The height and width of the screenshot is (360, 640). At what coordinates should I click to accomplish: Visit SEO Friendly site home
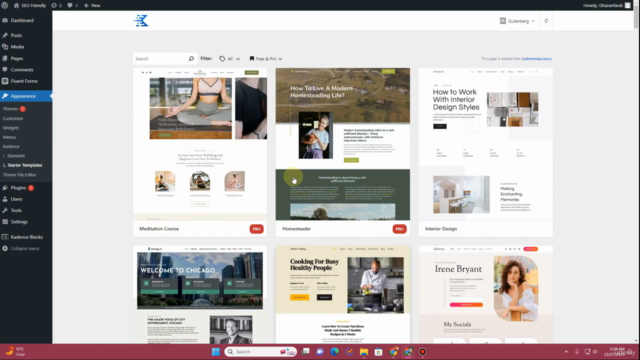[x=30, y=5]
